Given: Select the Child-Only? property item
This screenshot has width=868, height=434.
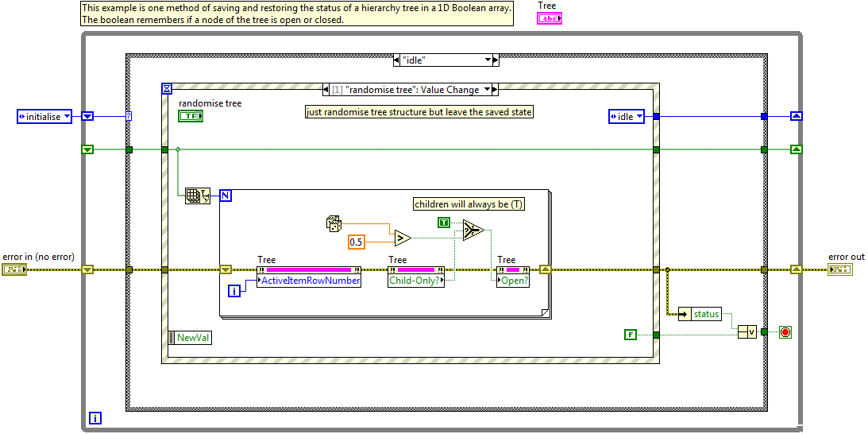Looking at the screenshot, I should [x=416, y=281].
